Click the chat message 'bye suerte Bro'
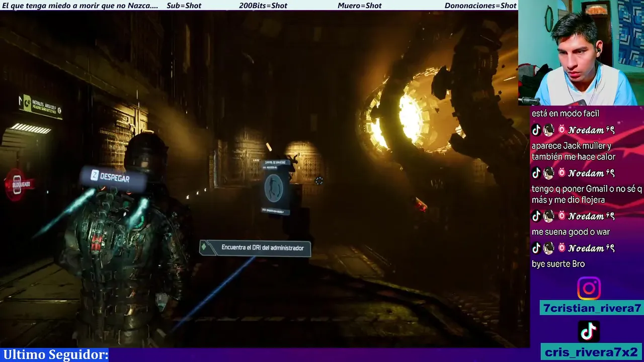Image resolution: width=644 pixels, height=362 pixels. click(558, 264)
